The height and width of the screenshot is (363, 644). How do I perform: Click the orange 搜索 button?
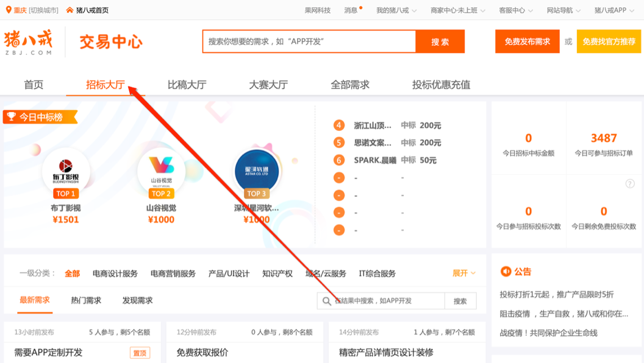(440, 41)
